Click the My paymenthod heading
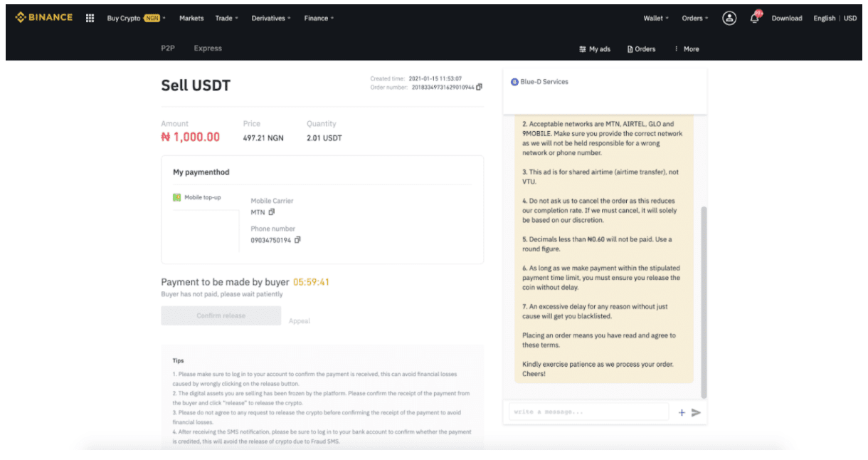 201,172
